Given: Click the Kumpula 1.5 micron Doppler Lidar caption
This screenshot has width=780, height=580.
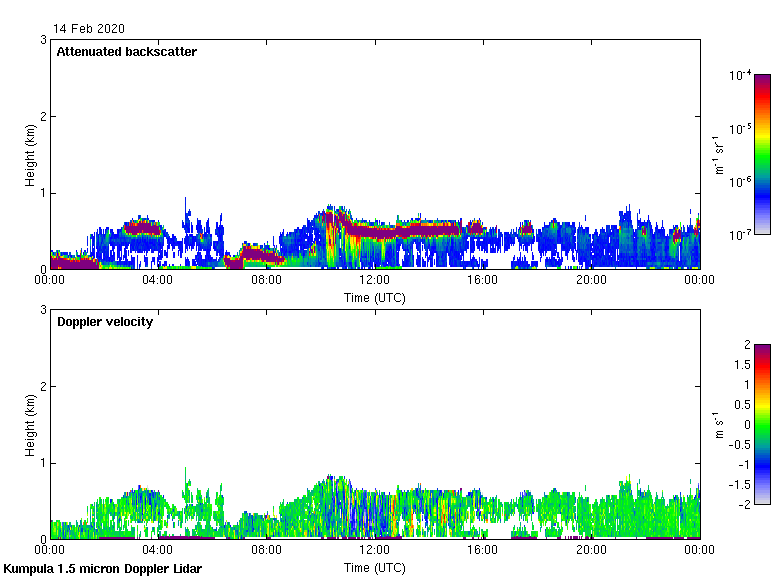Looking at the screenshot, I should click(x=102, y=569).
